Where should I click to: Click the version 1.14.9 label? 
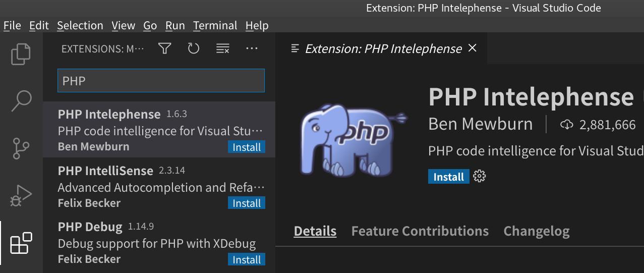pos(141,227)
